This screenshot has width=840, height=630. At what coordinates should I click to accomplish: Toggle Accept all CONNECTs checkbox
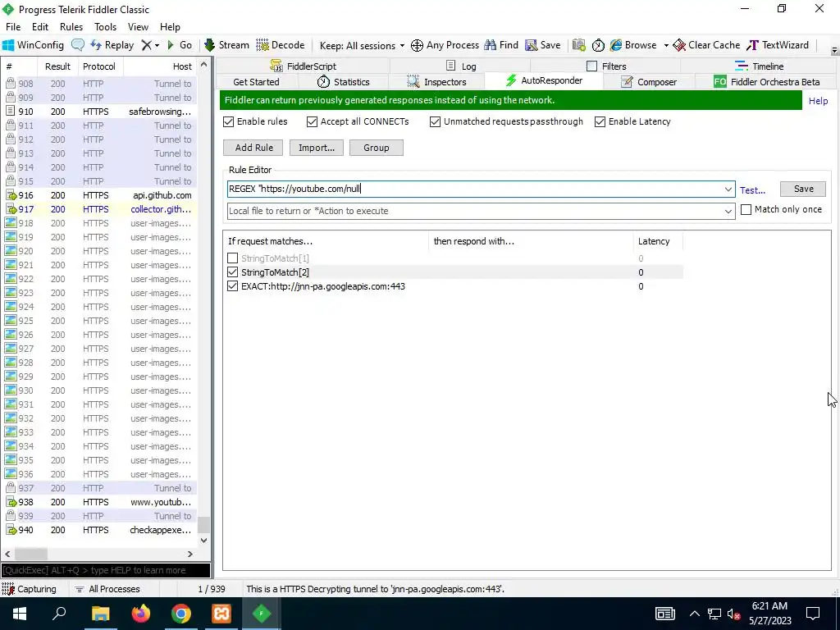(312, 121)
